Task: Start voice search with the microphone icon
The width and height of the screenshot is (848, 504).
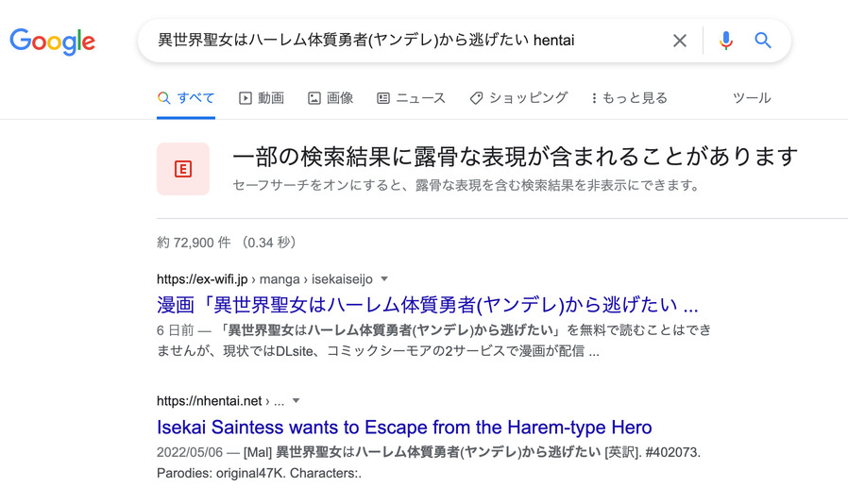Action: pyautogui.click(x=726, y=41)
